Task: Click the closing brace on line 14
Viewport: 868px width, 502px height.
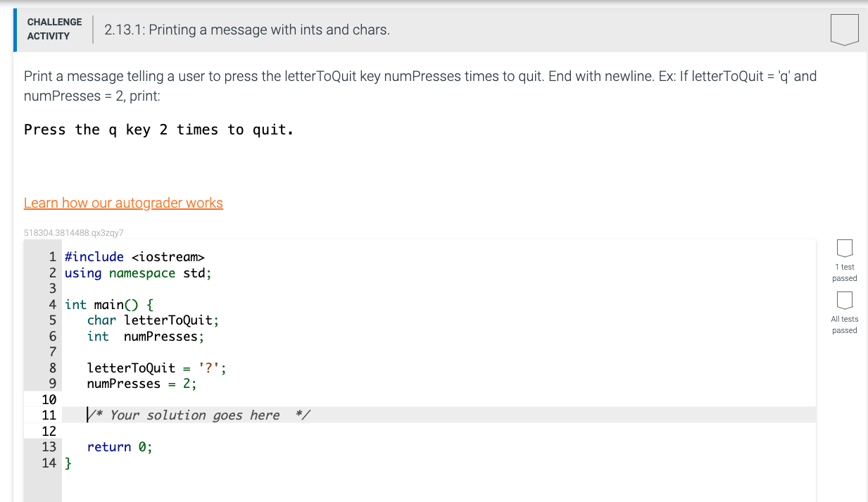Action: [68, 463]
